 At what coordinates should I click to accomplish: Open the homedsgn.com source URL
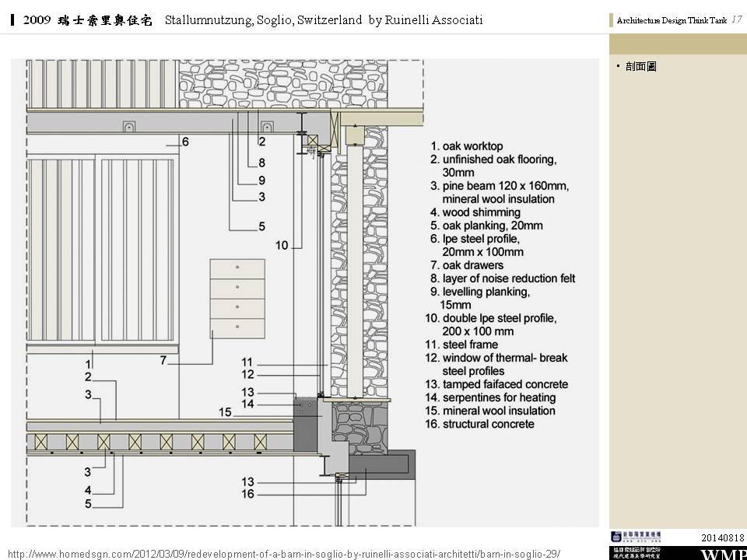(283, 553)
